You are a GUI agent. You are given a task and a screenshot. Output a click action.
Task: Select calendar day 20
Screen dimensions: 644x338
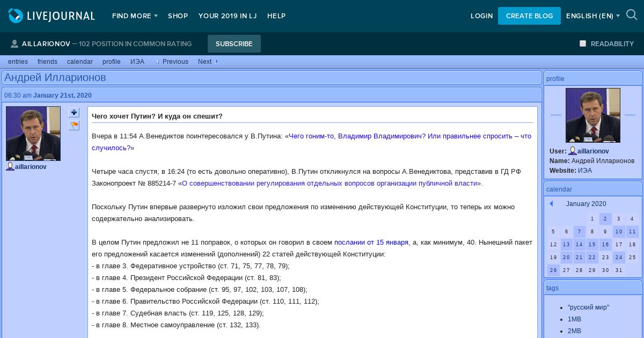(x=566, y=258)
